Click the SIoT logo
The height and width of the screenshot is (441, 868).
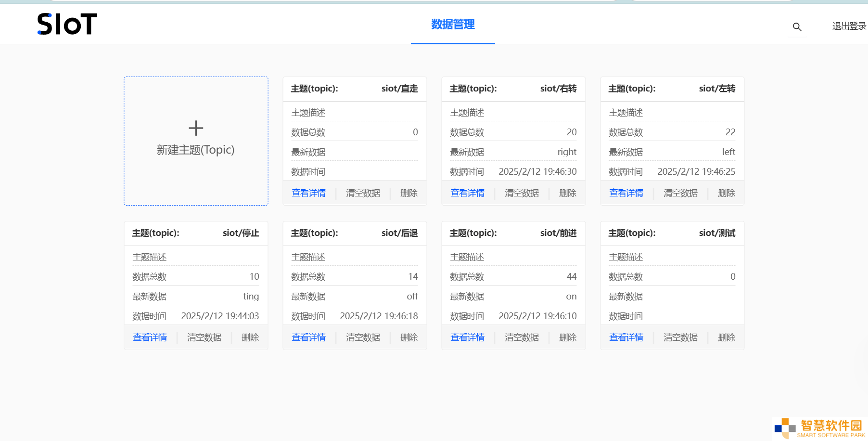pos(67,24)
